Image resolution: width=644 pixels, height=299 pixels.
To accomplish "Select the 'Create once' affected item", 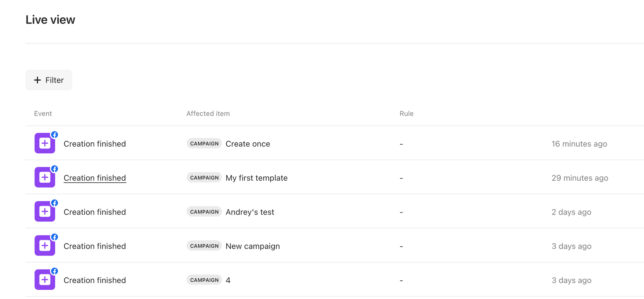I will click(248, 144).
